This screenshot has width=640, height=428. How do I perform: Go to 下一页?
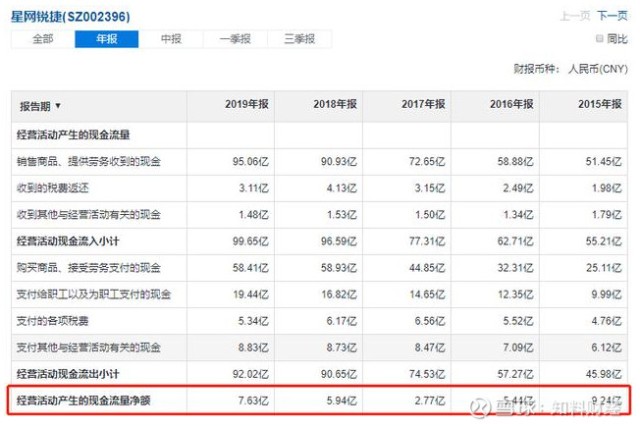[x=611, y=16]
